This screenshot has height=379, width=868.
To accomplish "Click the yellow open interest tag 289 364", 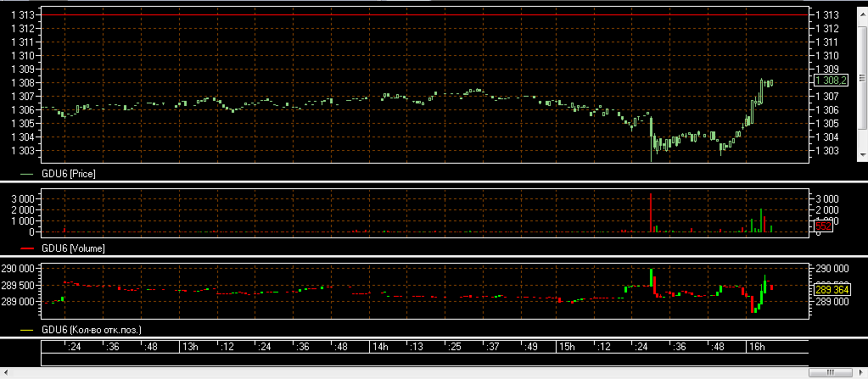I will tap(833, 289).
